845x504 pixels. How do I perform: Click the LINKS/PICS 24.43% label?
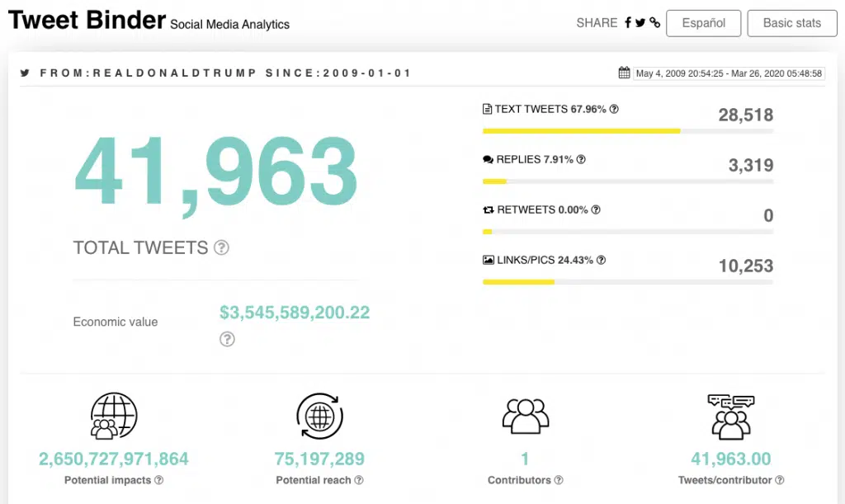pyautogui.click(x=545, y=260)
